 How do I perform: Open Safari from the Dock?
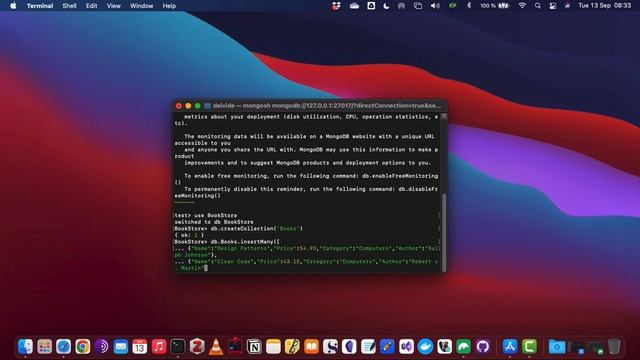(64, 347)
